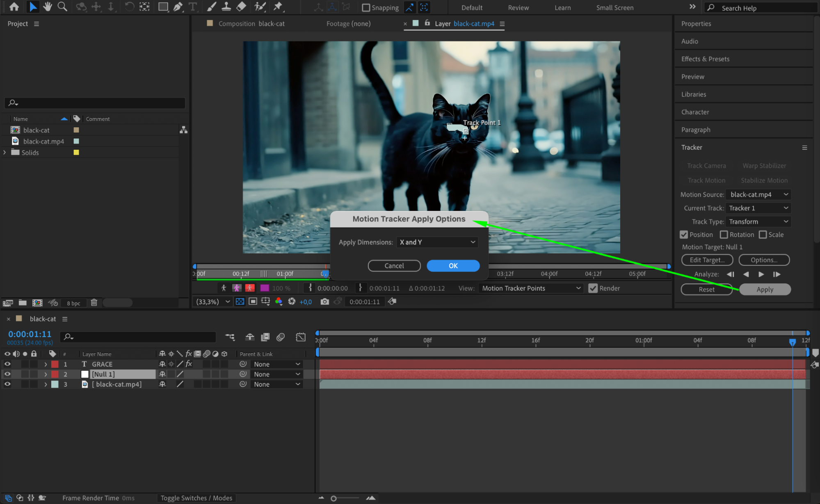The height and width of the screenshot is (504, 820).
Task: Open Apply Dimensions dropdown
Action: tap(437, 242)
